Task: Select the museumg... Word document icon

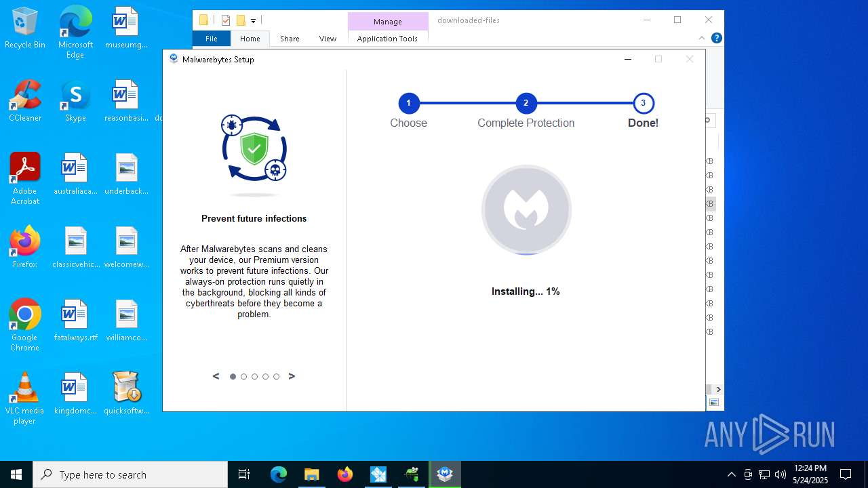Action: click(x=126, y=28)
